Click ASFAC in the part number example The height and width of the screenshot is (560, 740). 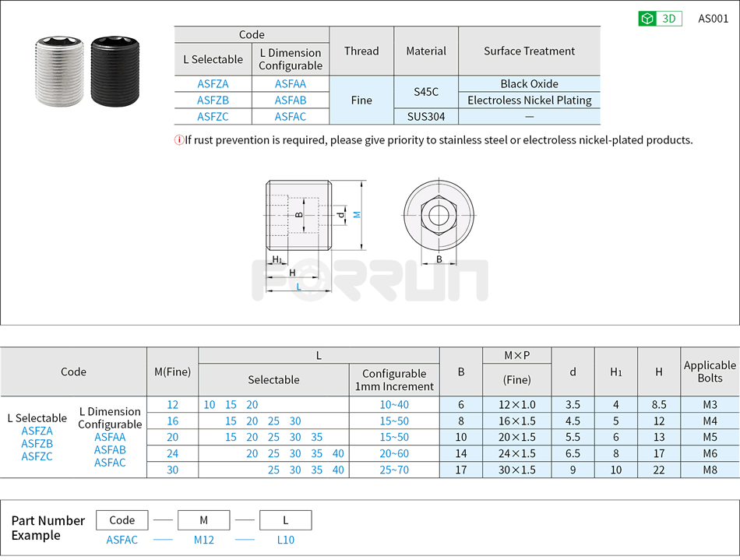pos(122,540)
